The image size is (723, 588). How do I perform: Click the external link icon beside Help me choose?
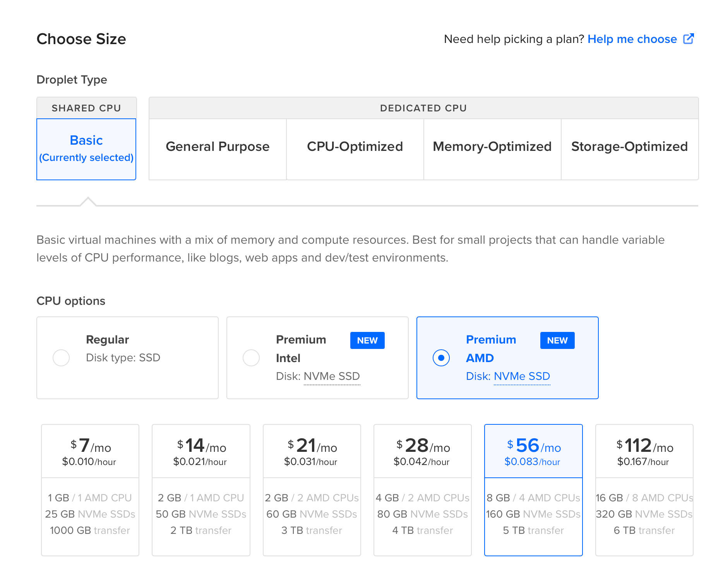pyautogui.click(x=688, y=39)
